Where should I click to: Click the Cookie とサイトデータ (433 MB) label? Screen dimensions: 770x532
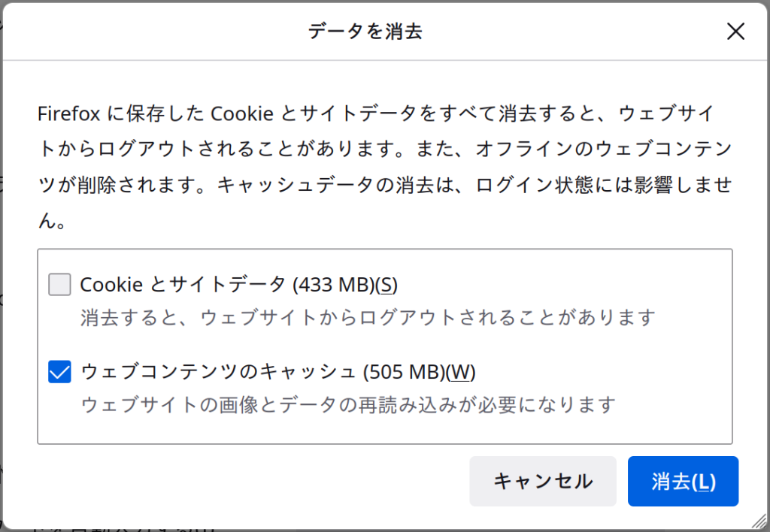pyautogui.click(x=238, y=284)
